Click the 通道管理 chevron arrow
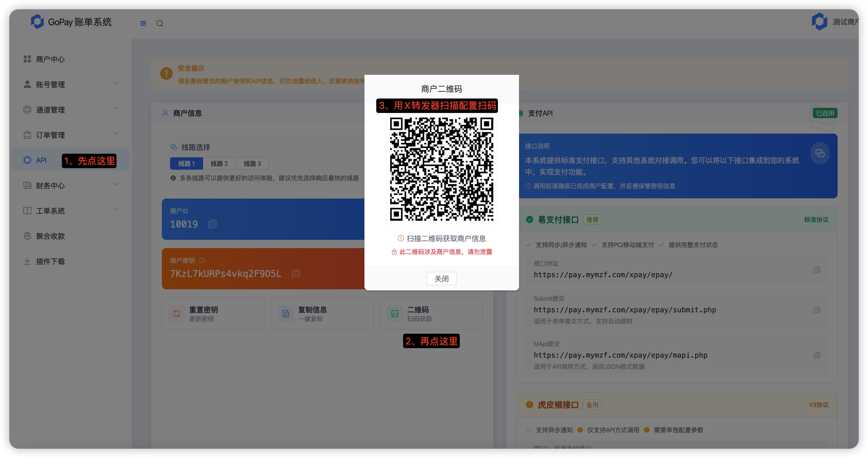This screenshot has height=458, width=868. pos(116,108)
